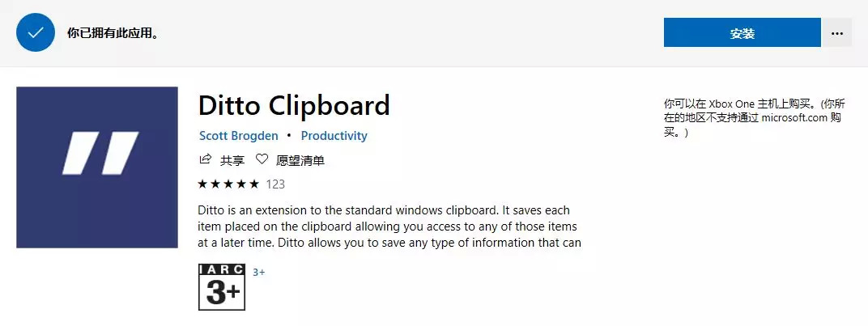Click the blue checkmark owned-app icon
The image size is (868, 326).
[x=35, y=33]
